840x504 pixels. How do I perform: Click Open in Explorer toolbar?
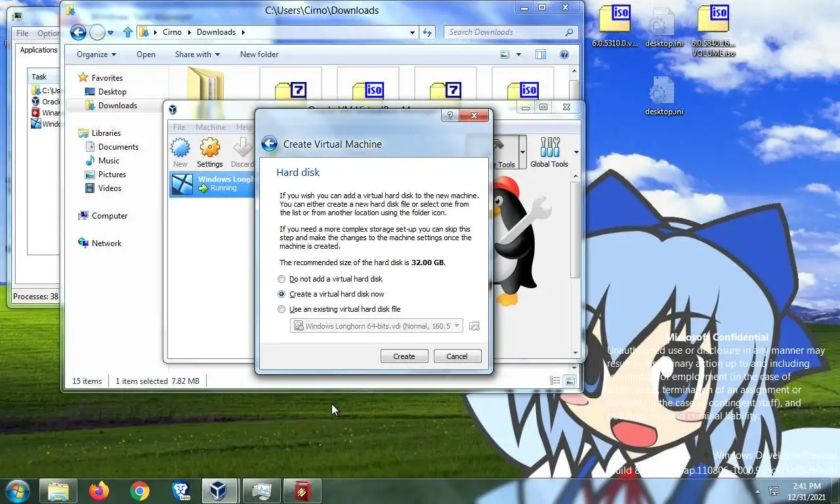146,54
